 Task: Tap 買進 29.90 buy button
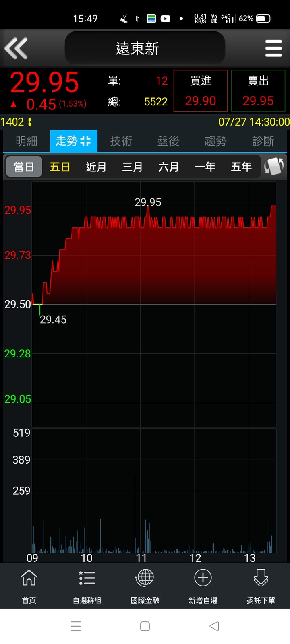click(201, 91)
